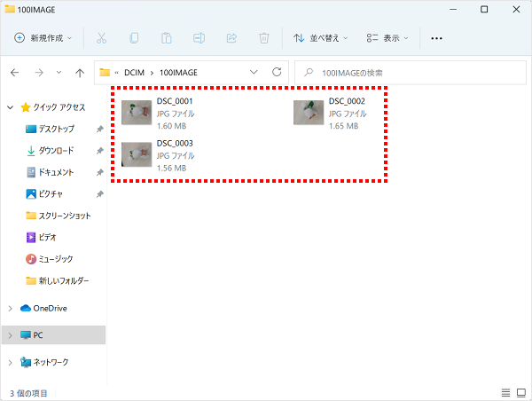Image resolution: width=532 pixels, height=401 pixels.
Task: Open ダウンロード in quick access
Action: point(56,151)
